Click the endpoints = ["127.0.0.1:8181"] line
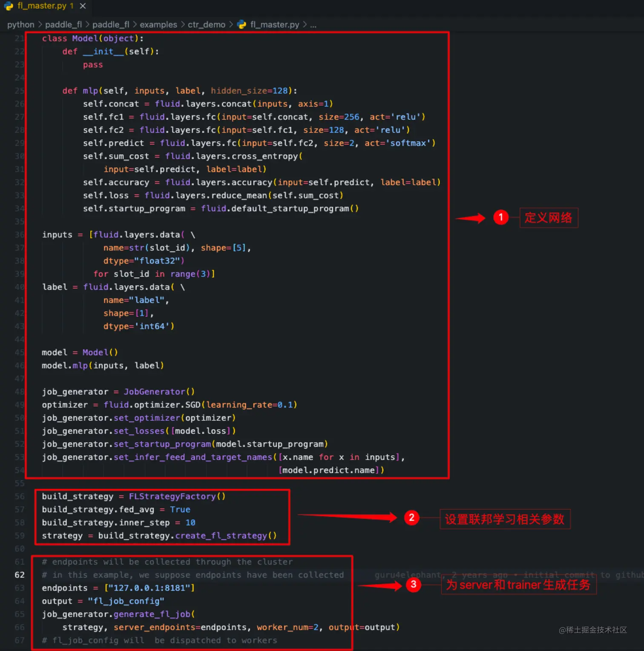Image resolution: width=644 pixels, height=651 pixels. click(x=118, y=588)
